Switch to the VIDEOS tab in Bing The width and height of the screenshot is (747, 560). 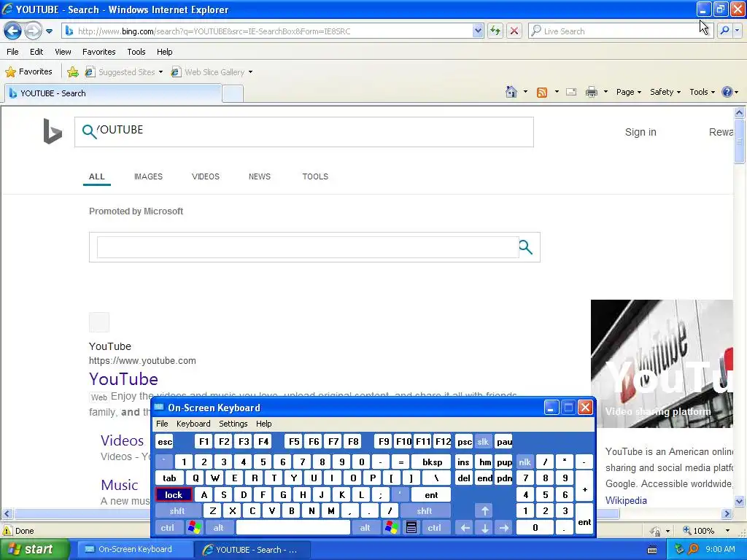(x=205, y=176)
